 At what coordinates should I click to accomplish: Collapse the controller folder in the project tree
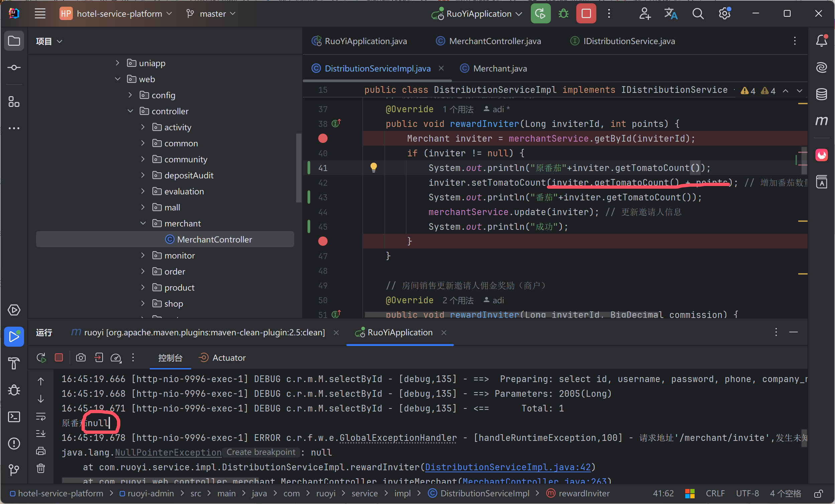pyautogui.click(x=130, y=111)
